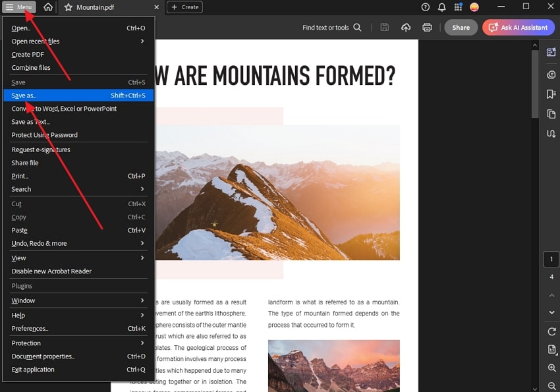The width and height of the screenshot is (560, 392).
Task: Click the pink mountain lake photo
Action: pos(334,366)
